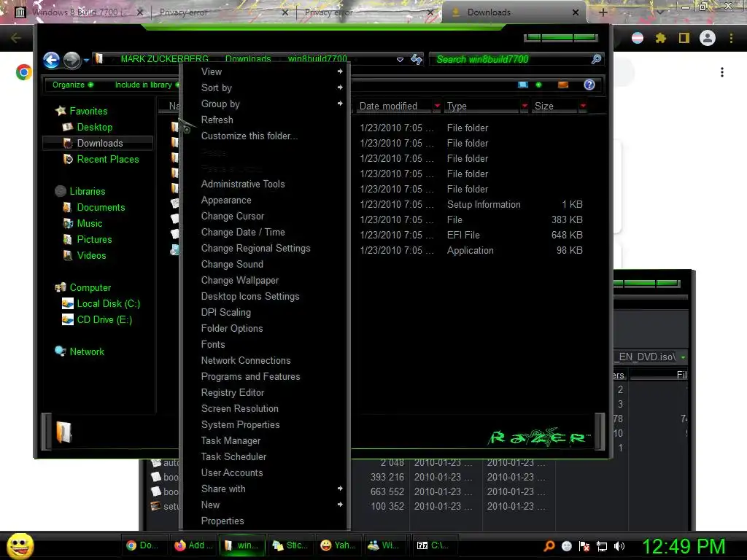Switch to the Windows 8 Build 7700 tab
Screen dimensions: 747x560
tap(79, 12)
